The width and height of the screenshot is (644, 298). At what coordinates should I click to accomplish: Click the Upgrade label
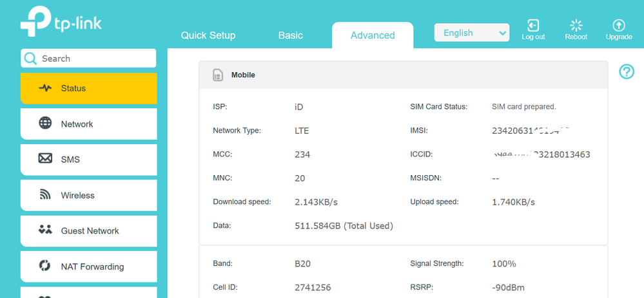[619, 37]
